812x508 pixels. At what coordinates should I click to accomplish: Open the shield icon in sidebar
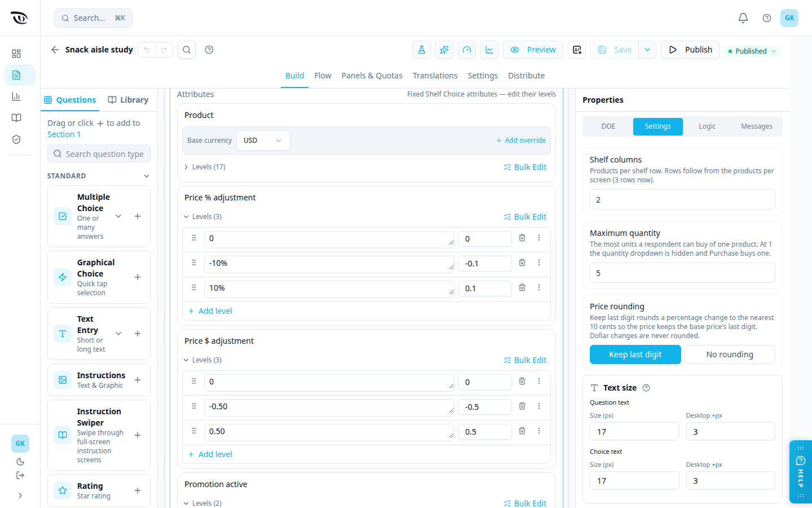point(16,139)
